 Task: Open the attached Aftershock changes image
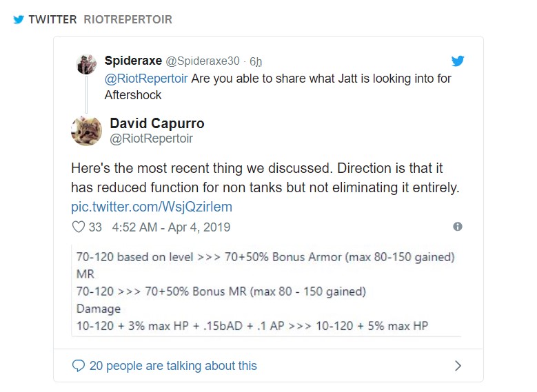coord(266,291)
